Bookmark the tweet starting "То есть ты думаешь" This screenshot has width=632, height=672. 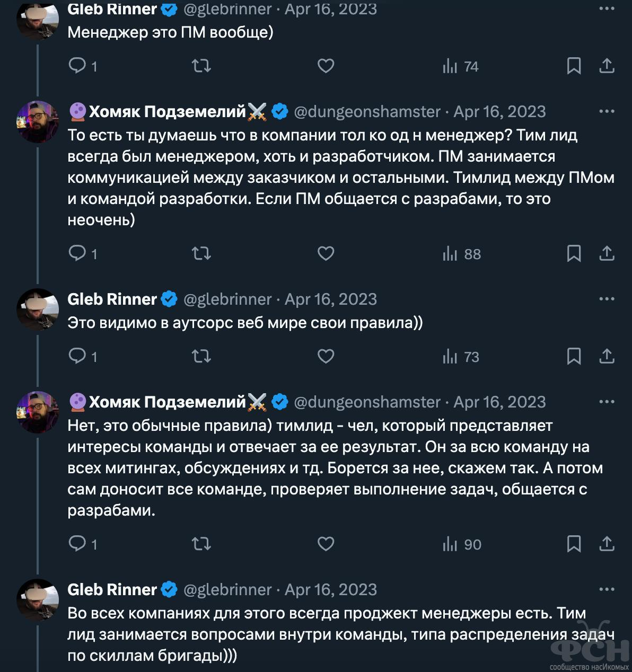574,254
